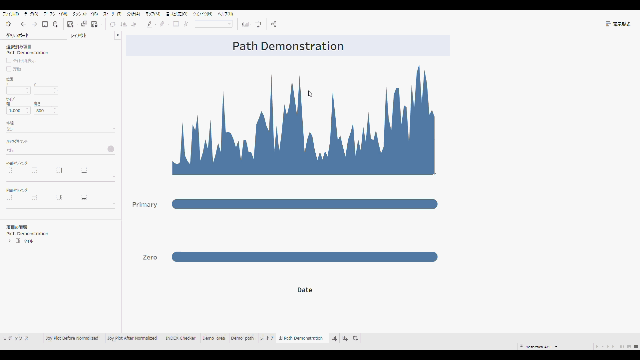Expand the Tiled node in item hierarchy
This screenshot has height=360, width=640.
coord(9,241)
